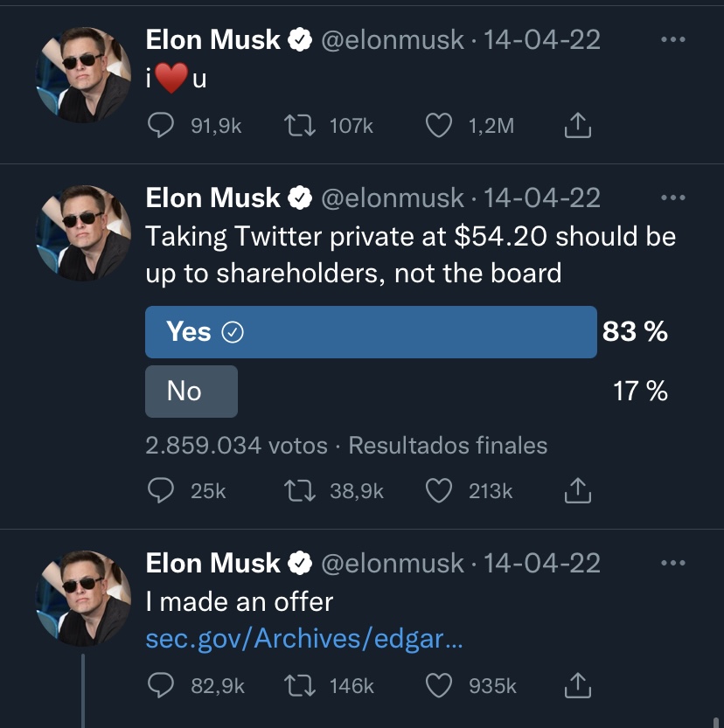724x728 pixels.
Task: Retweet the 'i ❤ u' tweet
Action: (x=300, y=126)
